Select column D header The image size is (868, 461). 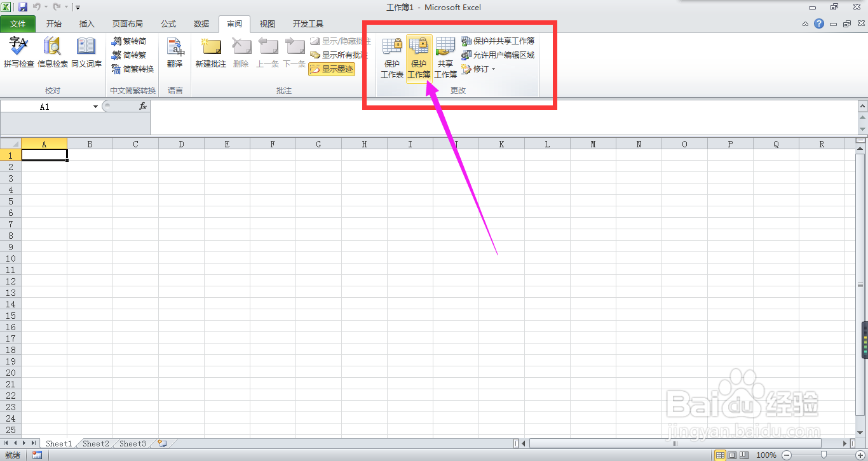[181, 144]
